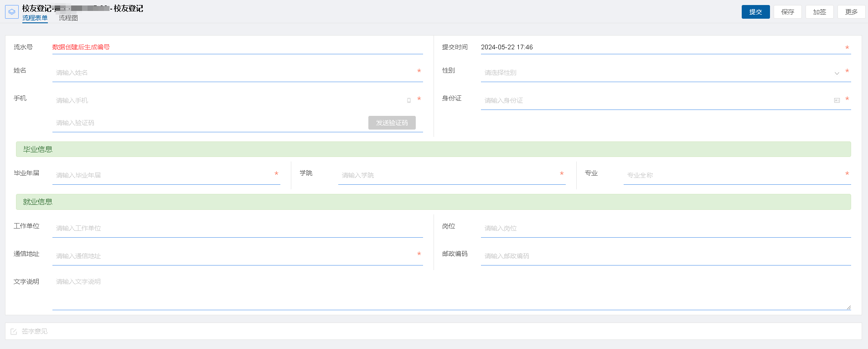Screen dimensions: 868x349
Task: Select the 流程表单 tab
Action: (x=35, y=18)
